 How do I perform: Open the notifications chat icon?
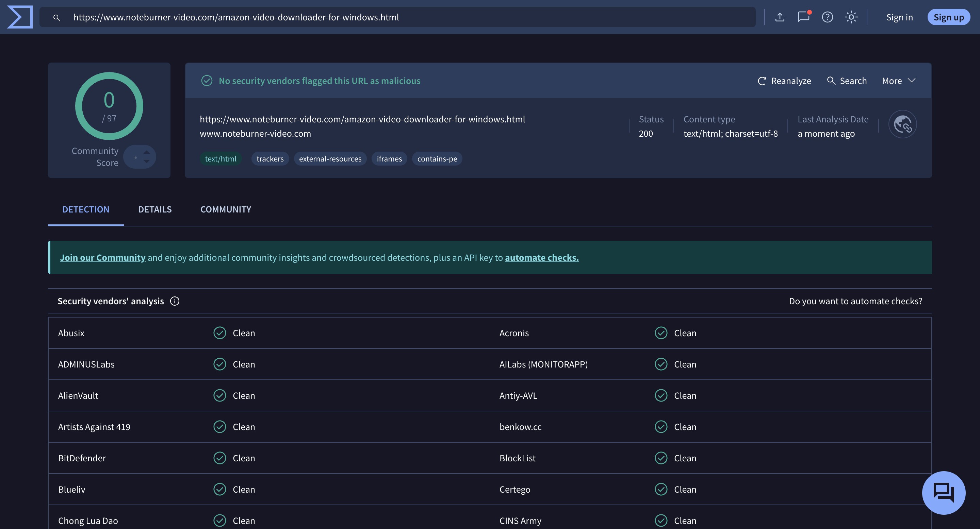tap(803, 17)
